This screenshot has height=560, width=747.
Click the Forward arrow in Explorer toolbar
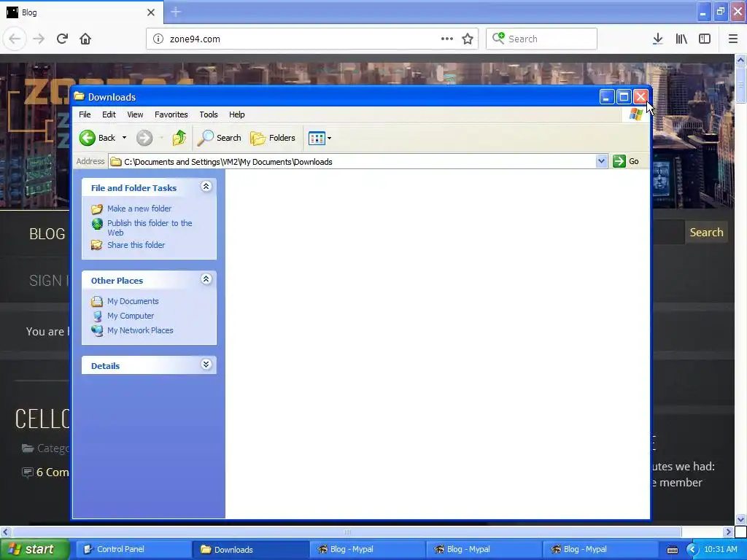click(144, 138)
